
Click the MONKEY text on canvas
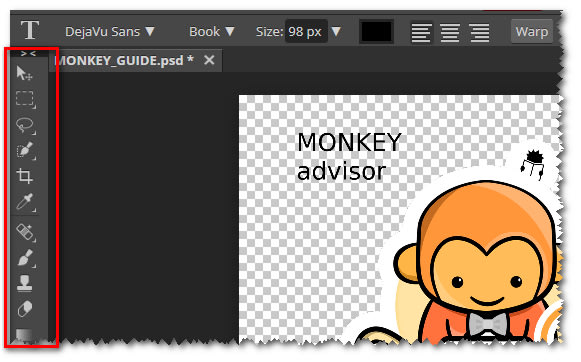coord(349,142)
